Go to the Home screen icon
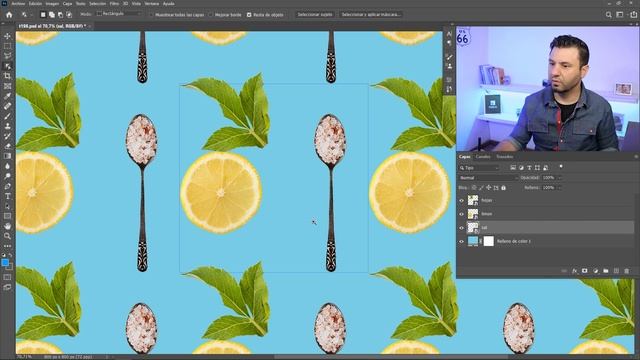The height and width of the screenshot is (360, 640). pyautogui.click(x=9, y=15)
